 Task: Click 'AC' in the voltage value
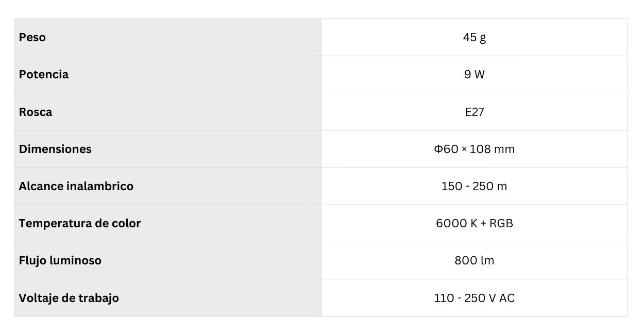(x=506, y=298)
